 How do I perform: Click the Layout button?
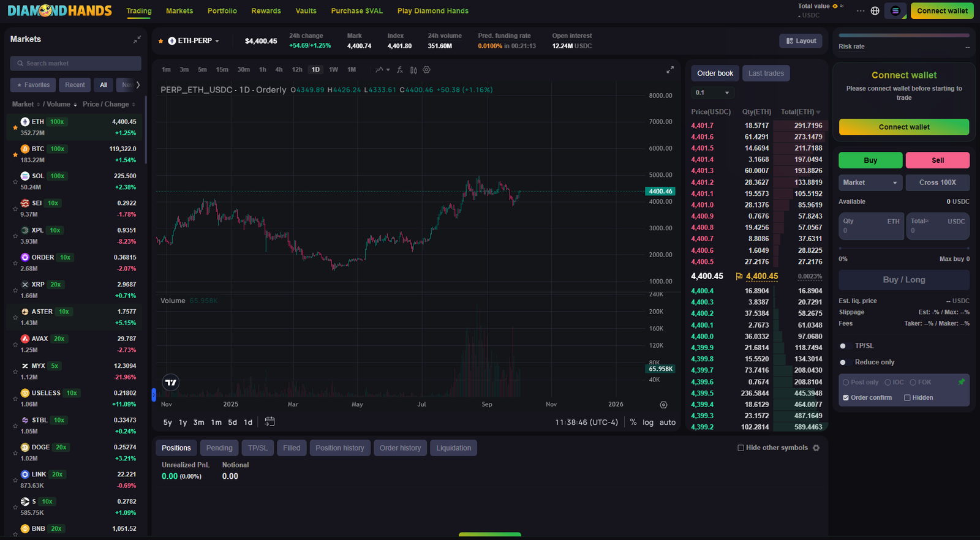(x=801, y=41)
